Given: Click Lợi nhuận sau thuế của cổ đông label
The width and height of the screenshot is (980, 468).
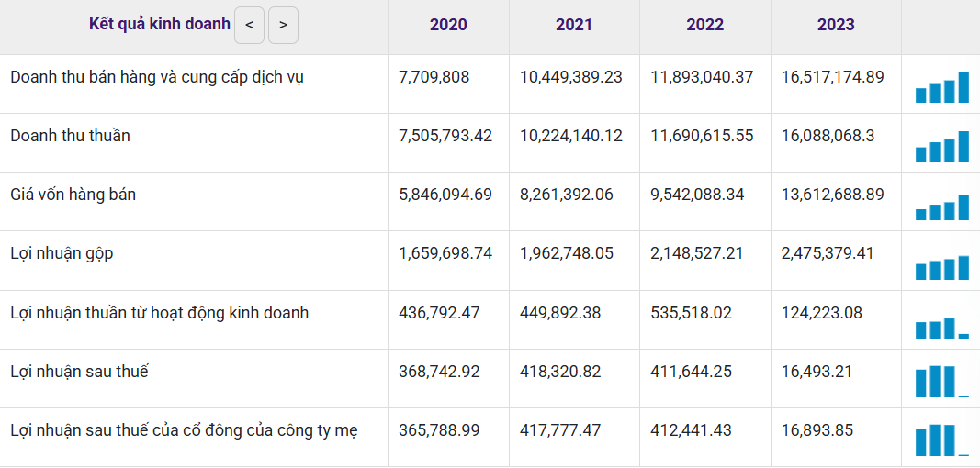Looking at the screenshot, I should (x=184, y=431).
